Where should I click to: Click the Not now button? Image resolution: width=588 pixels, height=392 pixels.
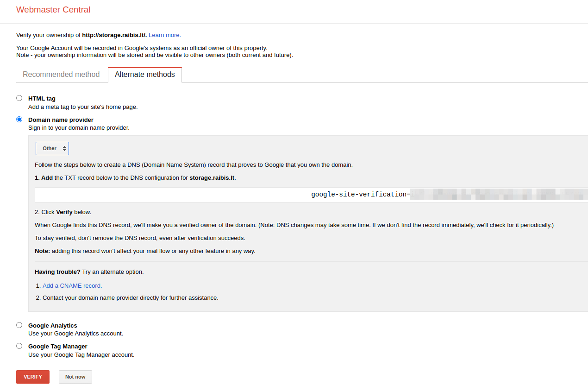pos(75,377)
